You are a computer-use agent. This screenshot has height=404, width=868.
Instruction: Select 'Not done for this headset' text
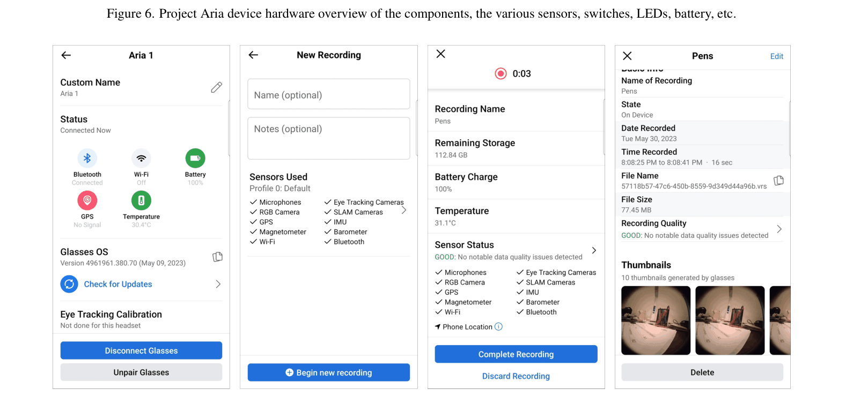[100, 325]
